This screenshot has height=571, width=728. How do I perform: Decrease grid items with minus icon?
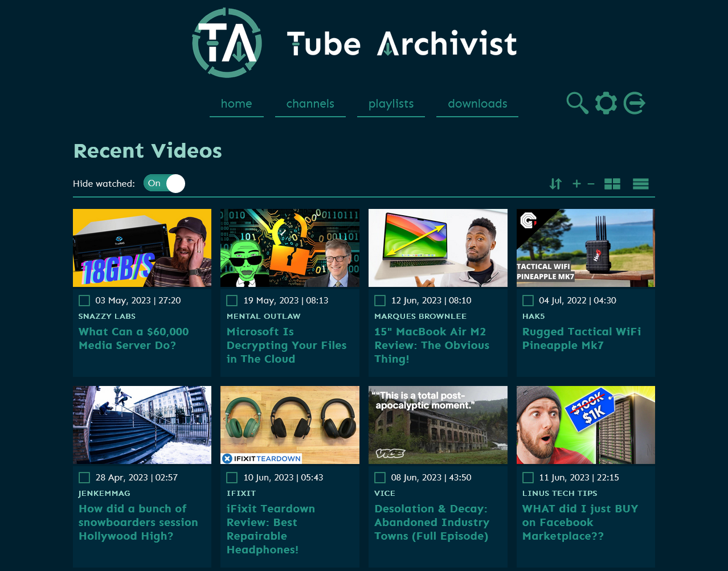(591, 184)
